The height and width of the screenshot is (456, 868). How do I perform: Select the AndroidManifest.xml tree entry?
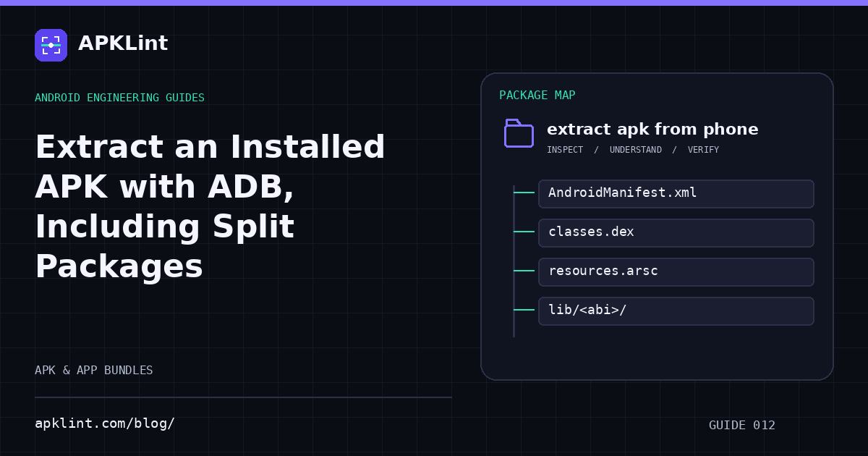[676, 193]
